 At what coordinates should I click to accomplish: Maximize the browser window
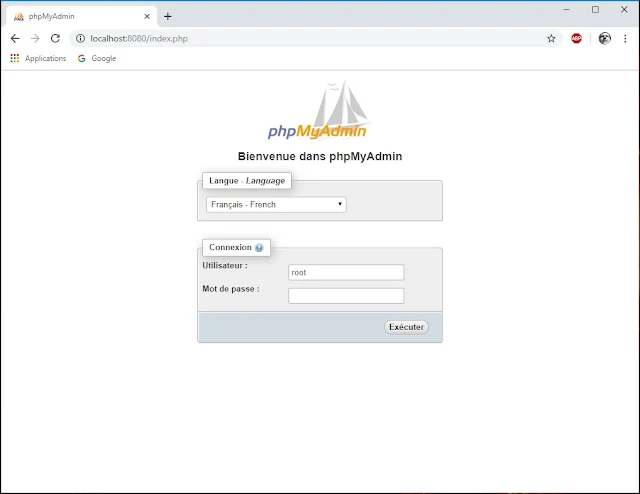click(x=595, y=9)
